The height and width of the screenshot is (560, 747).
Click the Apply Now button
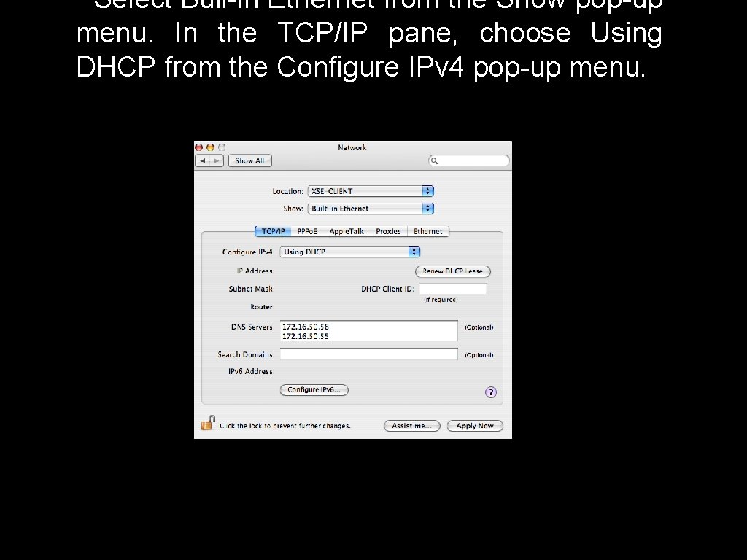475,426
